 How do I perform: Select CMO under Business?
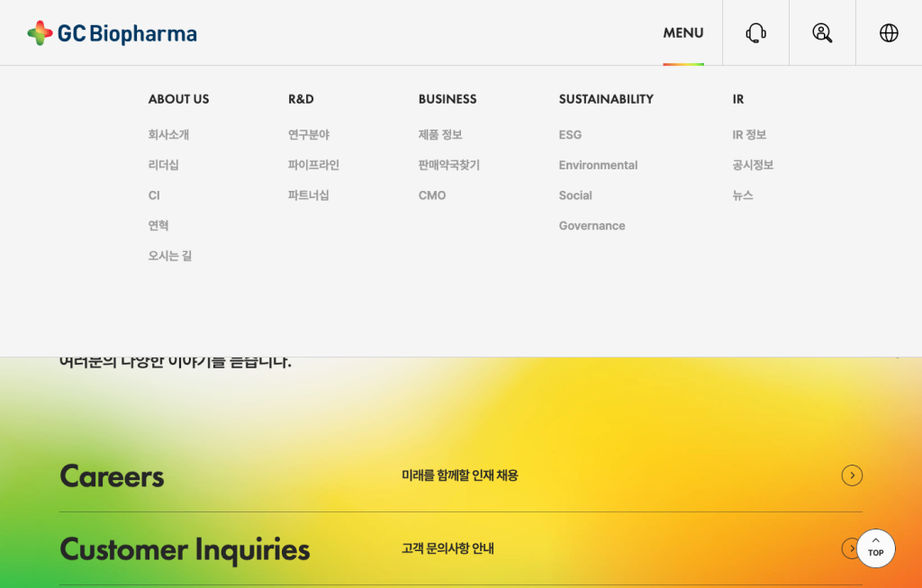[432, 195]
